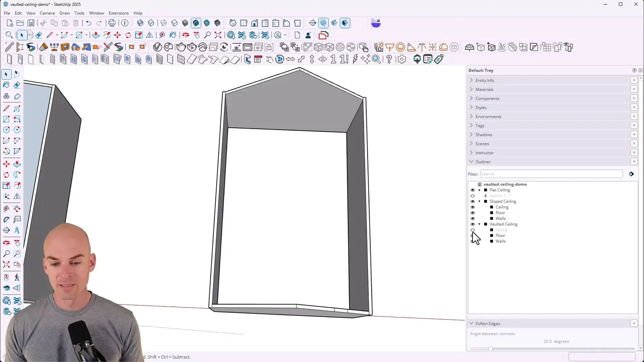Click the Push/Pull tool icon
The image size is (644, 362).
click(x=96, y=35)
